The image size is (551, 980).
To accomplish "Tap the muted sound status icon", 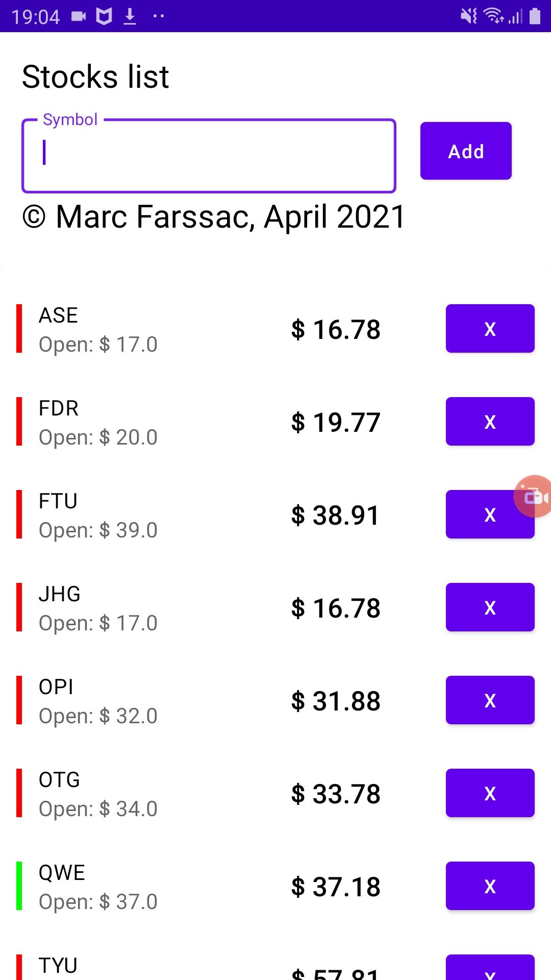I will 469,16.
